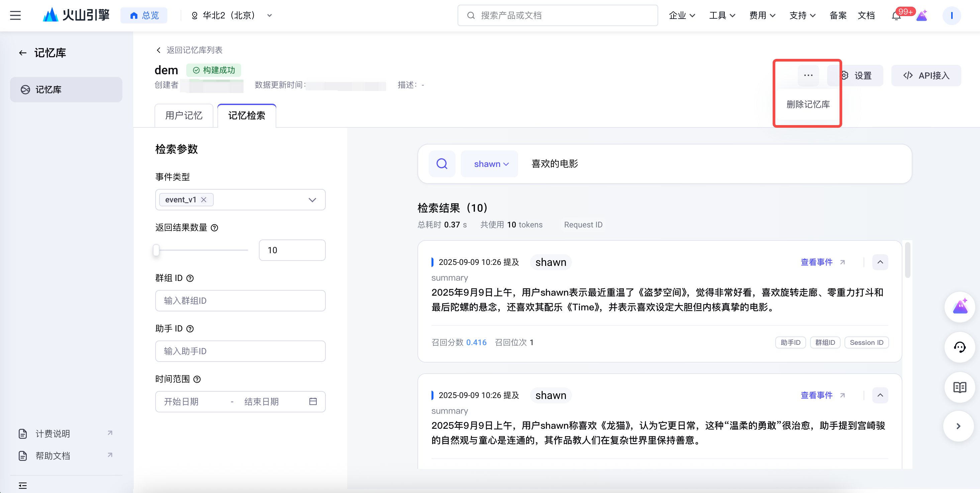Collapse the sidebar with bottom-left icon
The width and height of the screenshot is (980, 493).
23,485
